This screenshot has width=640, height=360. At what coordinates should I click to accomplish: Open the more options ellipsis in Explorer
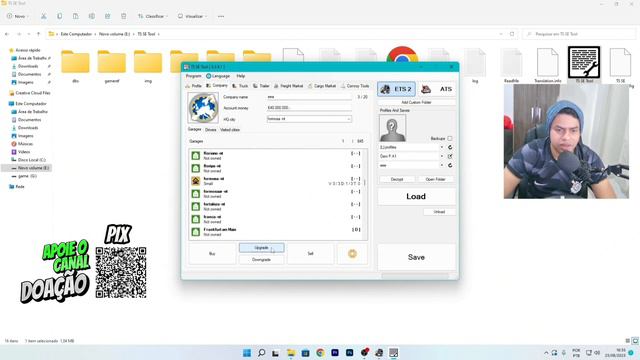pyautogui.click(x=221, y=16)
